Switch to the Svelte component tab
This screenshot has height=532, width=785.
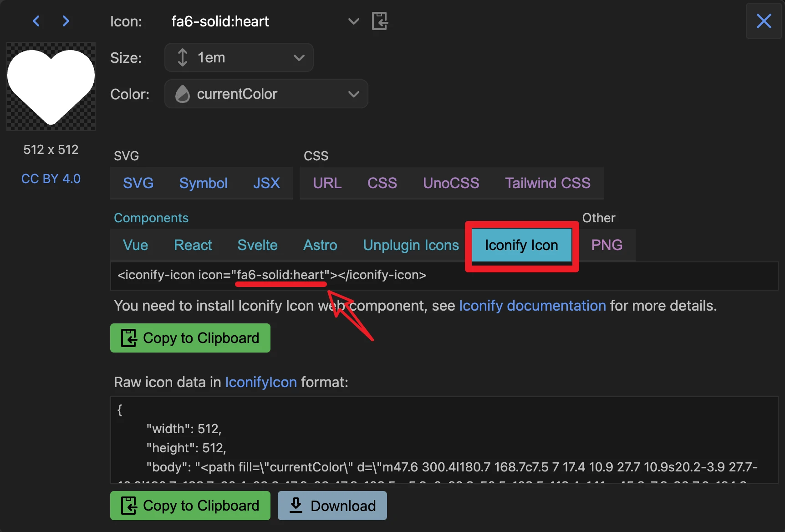pos(257,245)
